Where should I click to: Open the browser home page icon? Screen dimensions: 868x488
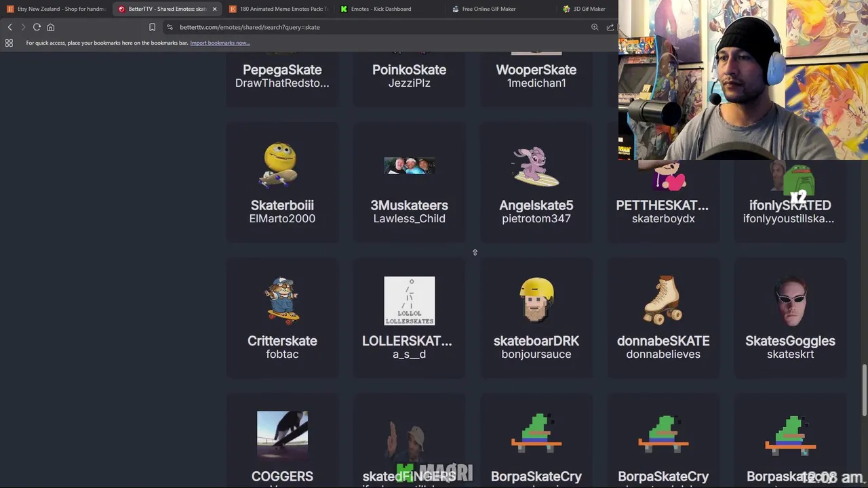click(50, 27)
